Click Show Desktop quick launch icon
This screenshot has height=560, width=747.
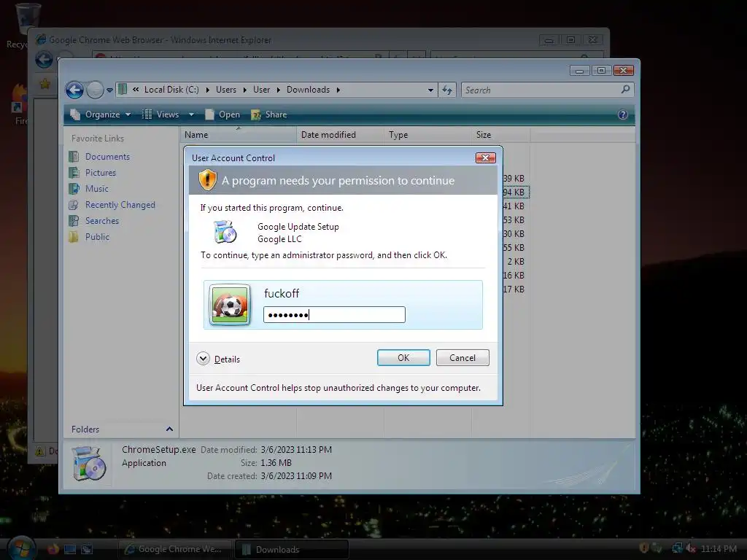point(69,549)
